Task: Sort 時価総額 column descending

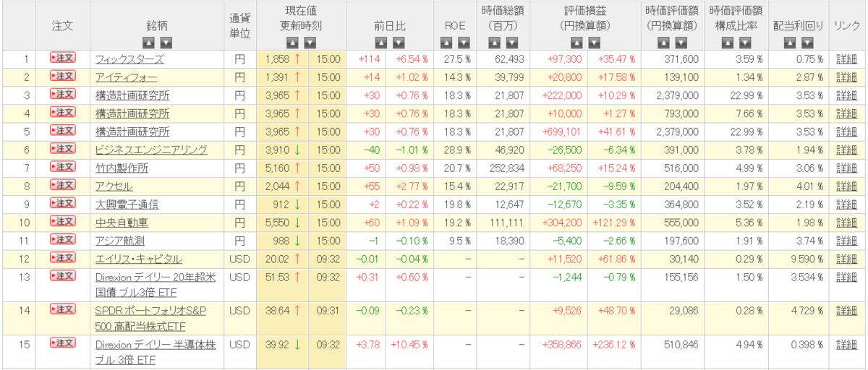Action: click(512, 43)
